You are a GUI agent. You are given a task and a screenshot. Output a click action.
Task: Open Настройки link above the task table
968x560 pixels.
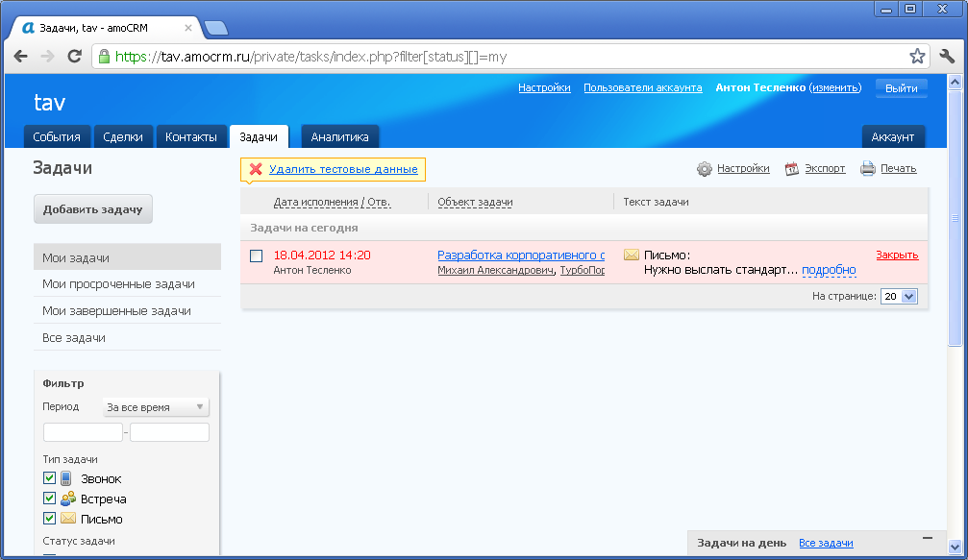coord(743,168)
